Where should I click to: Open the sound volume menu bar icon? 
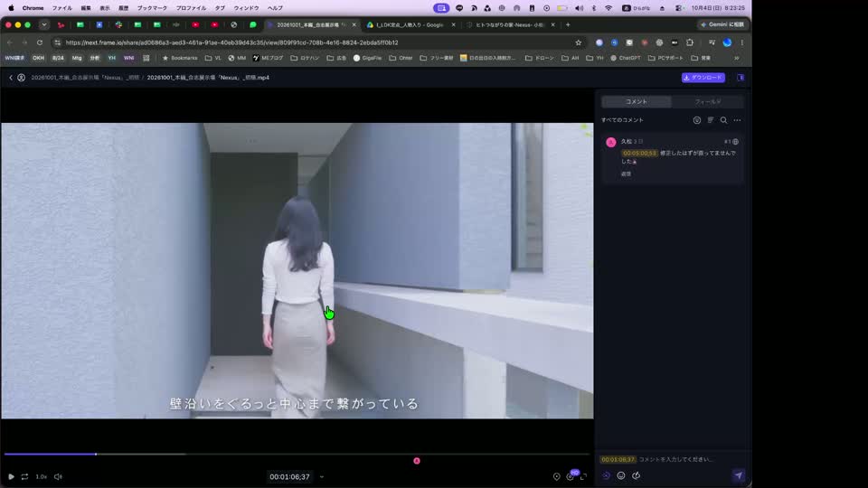tap(579, 8)
